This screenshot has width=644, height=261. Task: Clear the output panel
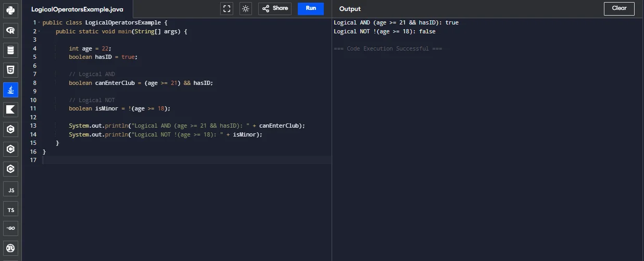[619, 8]
